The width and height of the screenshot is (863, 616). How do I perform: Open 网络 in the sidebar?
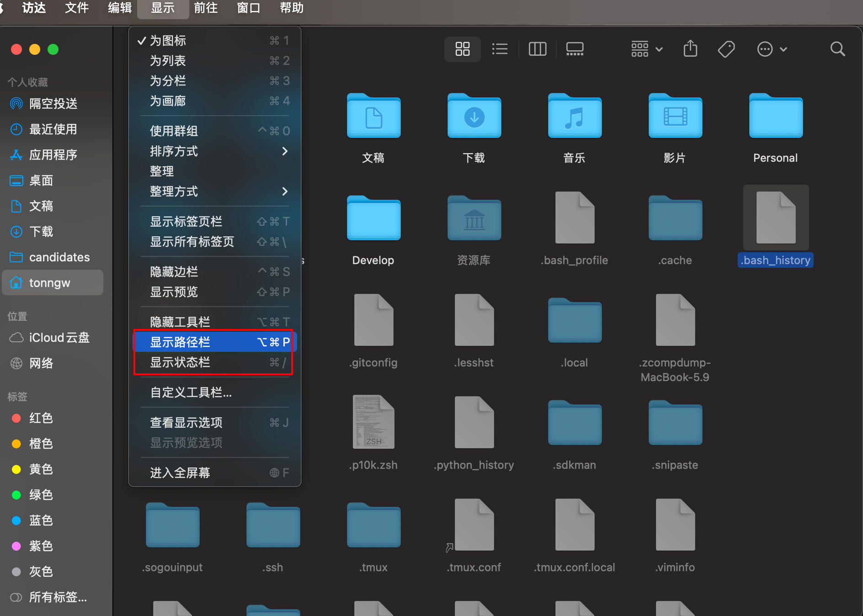pos(53,363)
